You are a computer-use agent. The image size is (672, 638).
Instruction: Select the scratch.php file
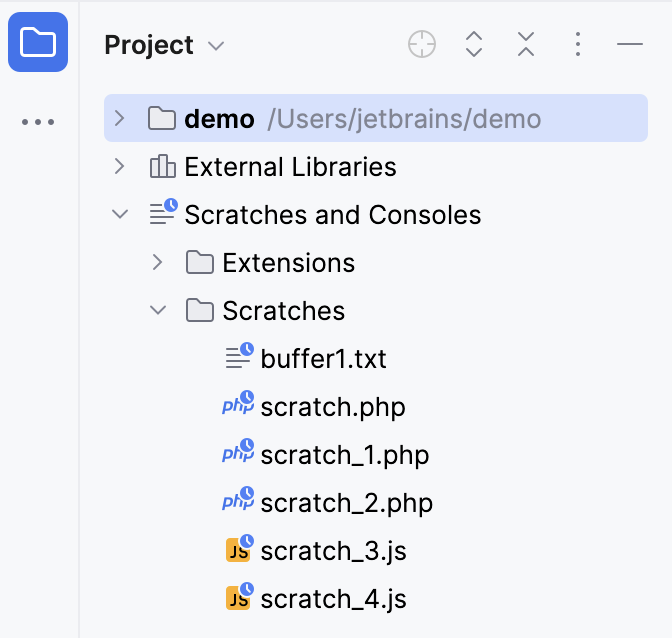point(332,407)
